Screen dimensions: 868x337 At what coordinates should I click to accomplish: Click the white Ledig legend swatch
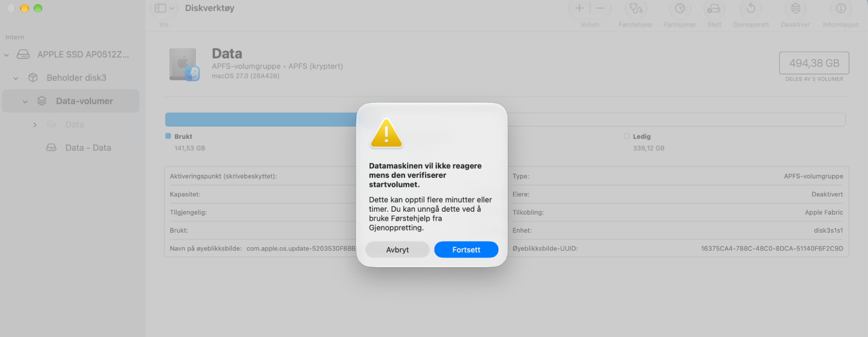point(627,136)
